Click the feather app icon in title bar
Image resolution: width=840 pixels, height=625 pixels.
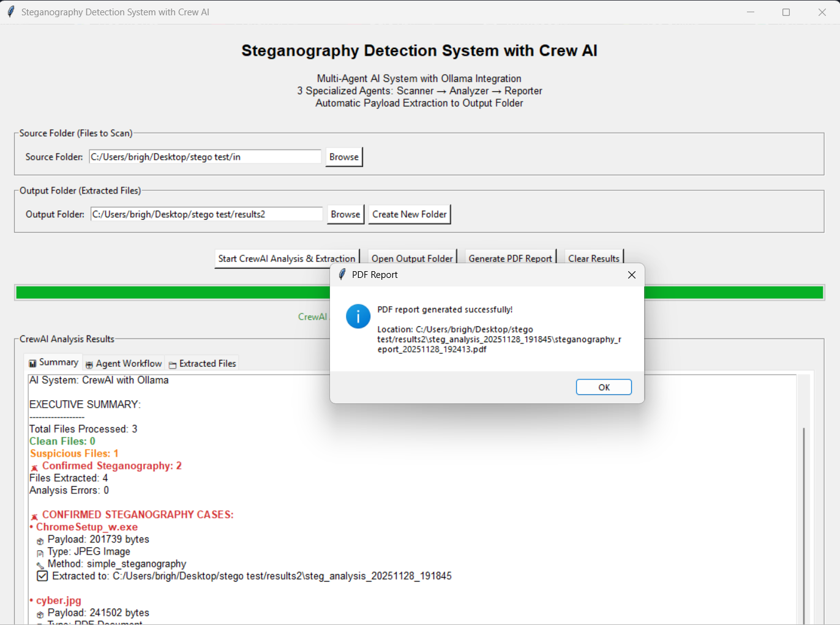click(10, 12)
